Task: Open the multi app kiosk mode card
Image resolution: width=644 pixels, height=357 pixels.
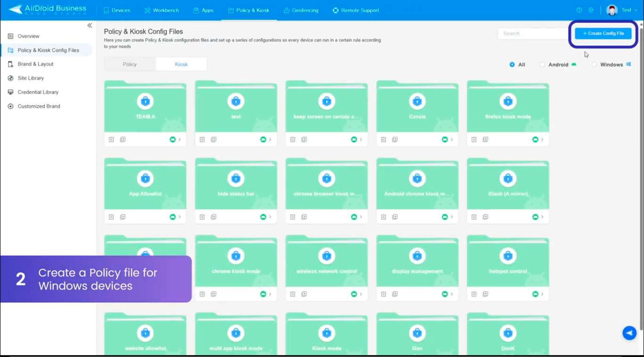Action: [236, 334]
